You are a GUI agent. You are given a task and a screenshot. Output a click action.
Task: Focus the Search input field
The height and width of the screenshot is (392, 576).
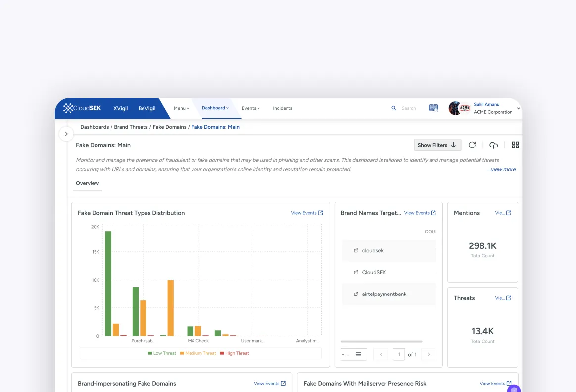pos(409,108)
